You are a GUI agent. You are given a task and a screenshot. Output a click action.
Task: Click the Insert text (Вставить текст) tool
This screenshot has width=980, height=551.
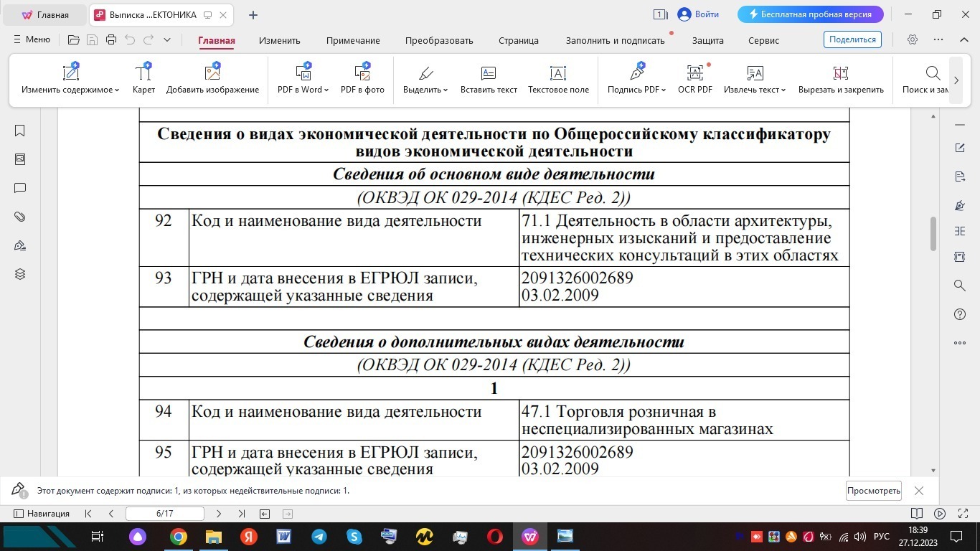(489, 79)
